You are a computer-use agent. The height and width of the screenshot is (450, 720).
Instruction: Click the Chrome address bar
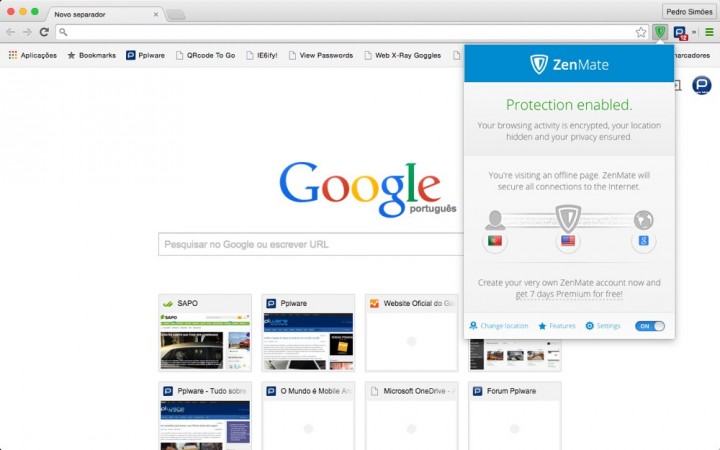point(352,32)
